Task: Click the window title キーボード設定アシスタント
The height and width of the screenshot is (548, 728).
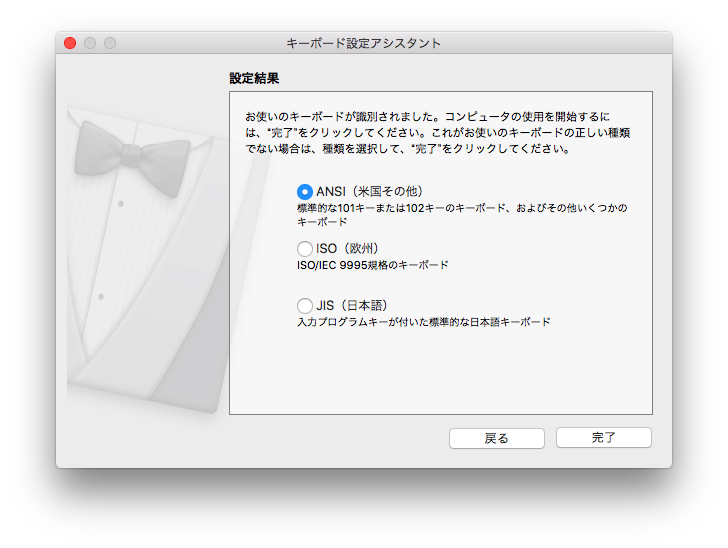Action: point(364,43)
